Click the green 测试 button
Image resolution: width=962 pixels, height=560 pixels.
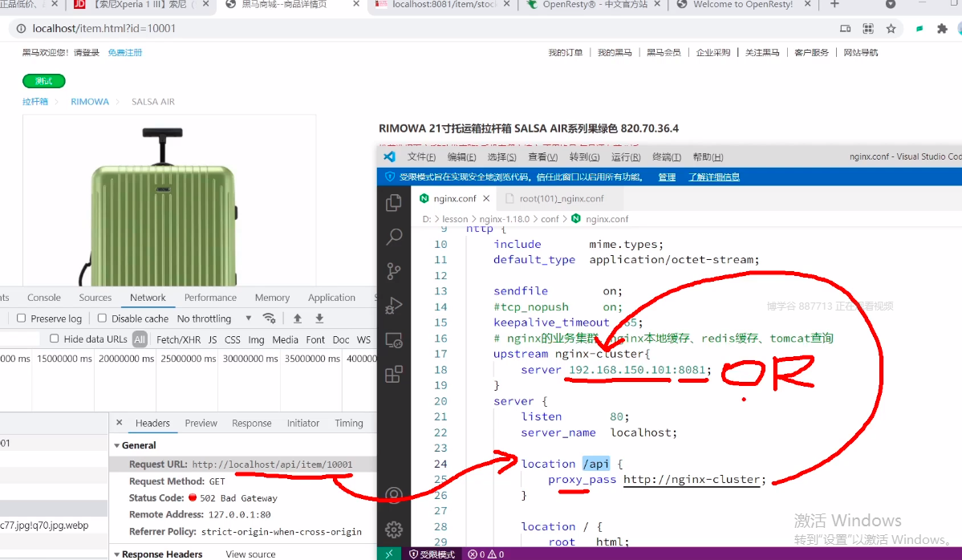pyautogui.click(x=43, y=81)
